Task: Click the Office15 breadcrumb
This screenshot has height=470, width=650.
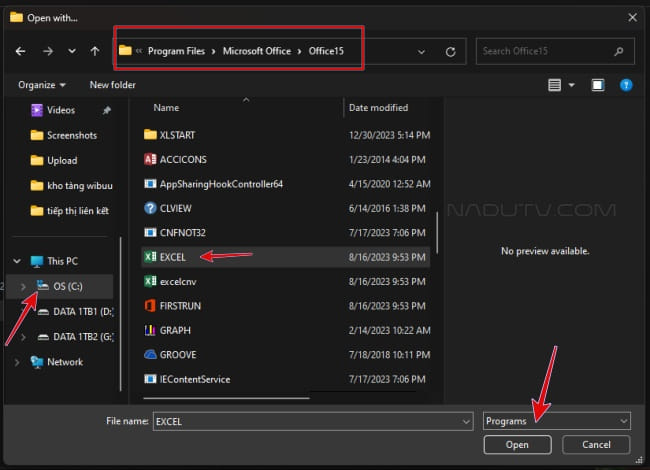Action: tap(326, 51)
